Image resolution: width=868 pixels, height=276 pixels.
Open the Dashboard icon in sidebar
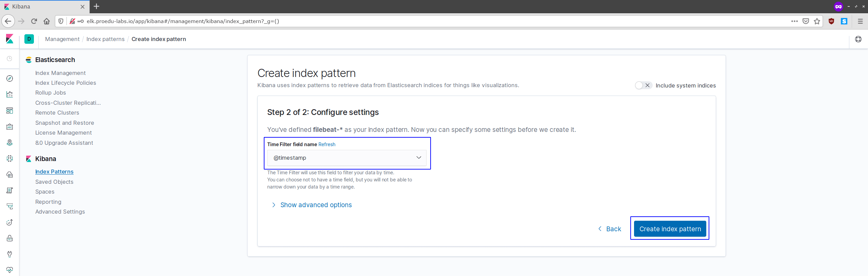(x=9, y=111)
